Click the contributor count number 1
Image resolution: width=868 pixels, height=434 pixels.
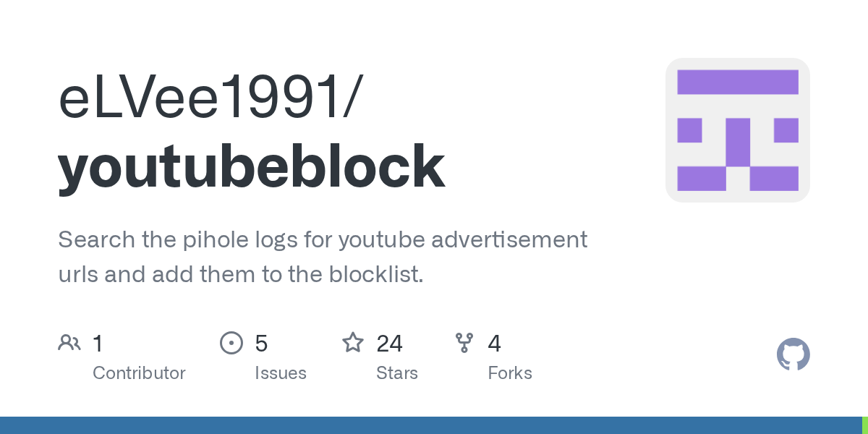pos(98,343)
